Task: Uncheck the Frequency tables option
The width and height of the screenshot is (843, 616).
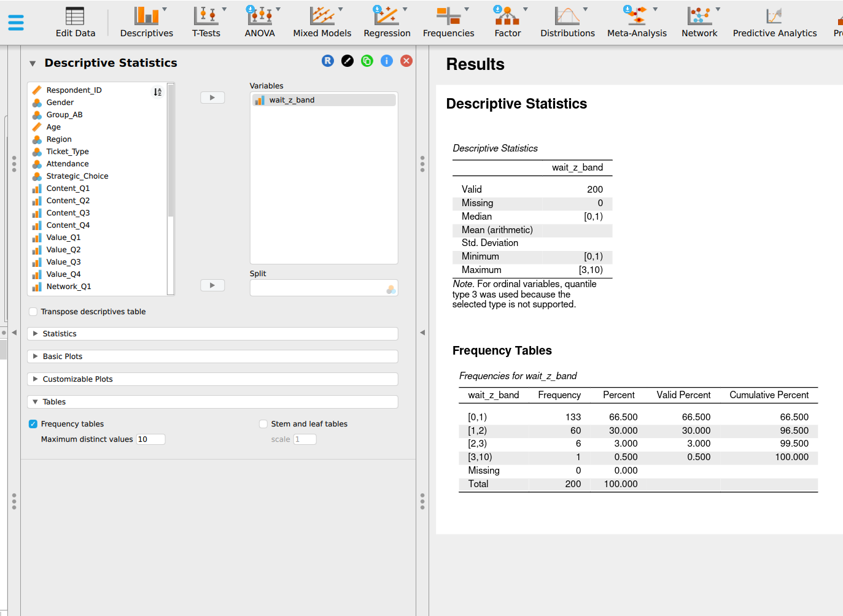Action: coord(33,424)
